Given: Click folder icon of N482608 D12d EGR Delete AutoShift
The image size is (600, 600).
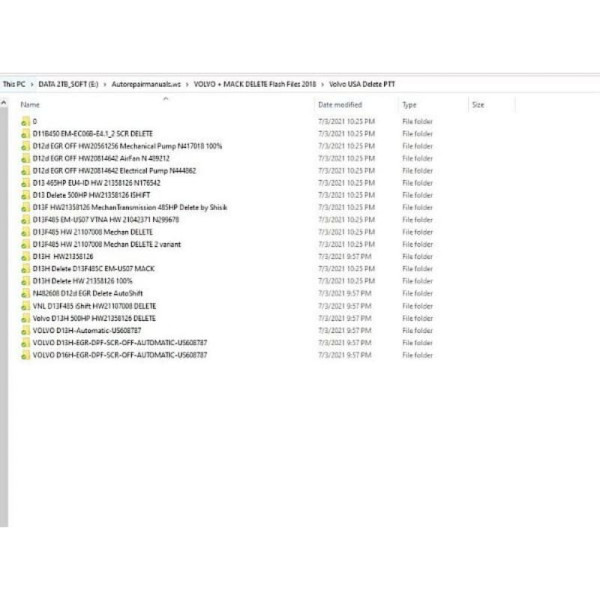Looking at the screenshot, I should coord(25,293).
